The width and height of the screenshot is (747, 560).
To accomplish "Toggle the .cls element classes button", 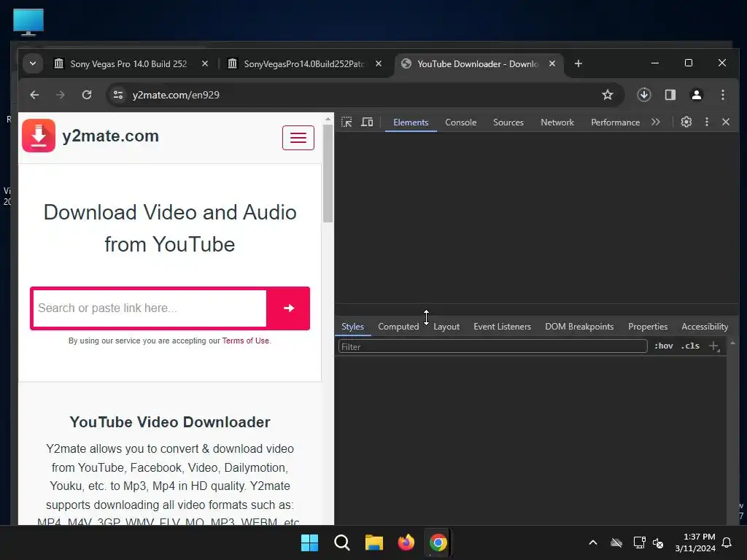I will [x=690, y=346].
